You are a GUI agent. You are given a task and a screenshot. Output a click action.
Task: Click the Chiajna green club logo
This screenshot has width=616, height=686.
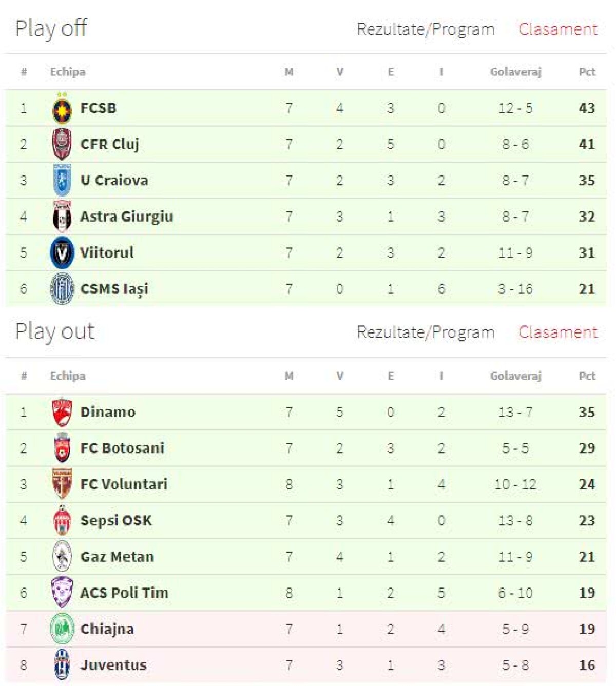pos(62,629)
